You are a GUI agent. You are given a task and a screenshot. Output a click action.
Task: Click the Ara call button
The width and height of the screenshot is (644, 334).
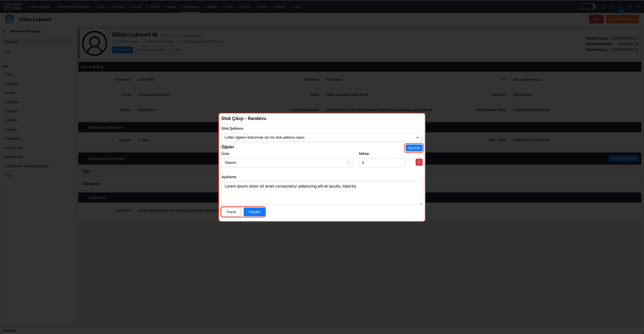(176, 50)
